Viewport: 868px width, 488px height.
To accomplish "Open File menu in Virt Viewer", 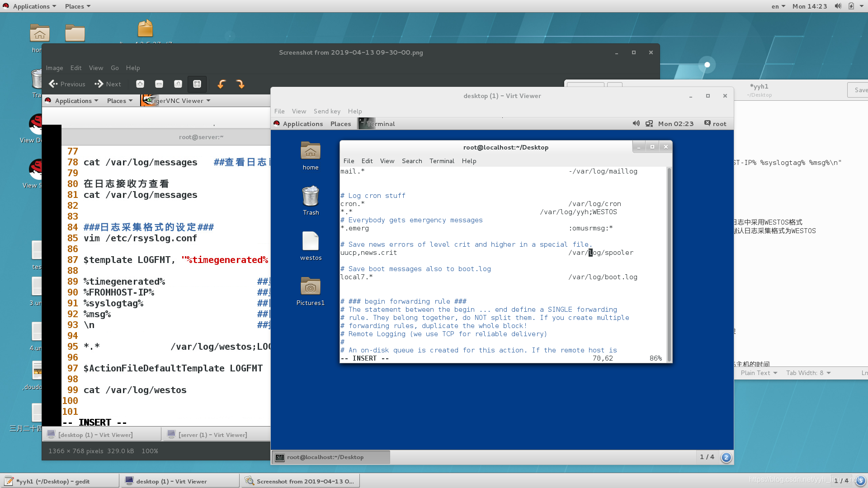I will [279, 111].
